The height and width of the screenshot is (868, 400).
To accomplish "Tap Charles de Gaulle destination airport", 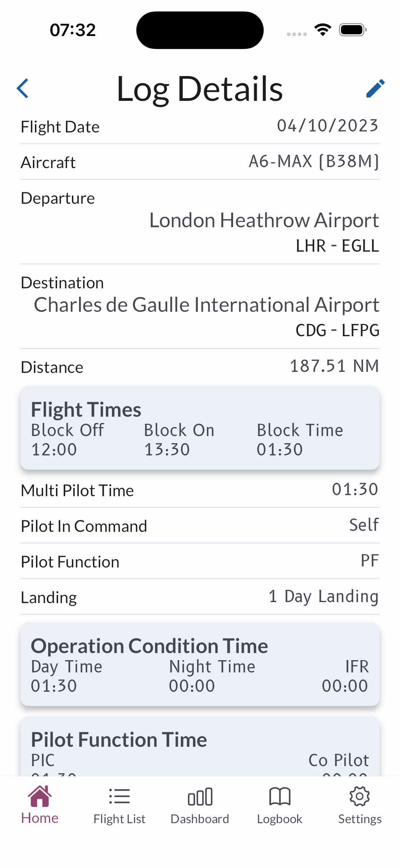I will (206, 305).
